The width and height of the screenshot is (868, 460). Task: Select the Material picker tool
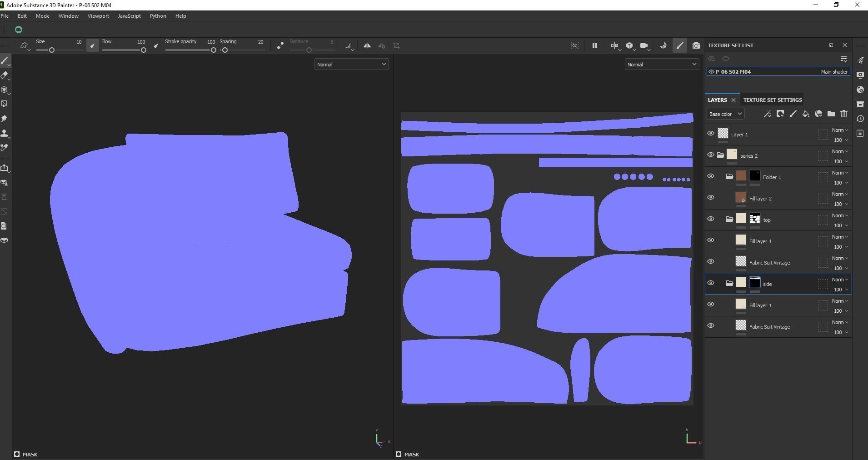point(5,148)
